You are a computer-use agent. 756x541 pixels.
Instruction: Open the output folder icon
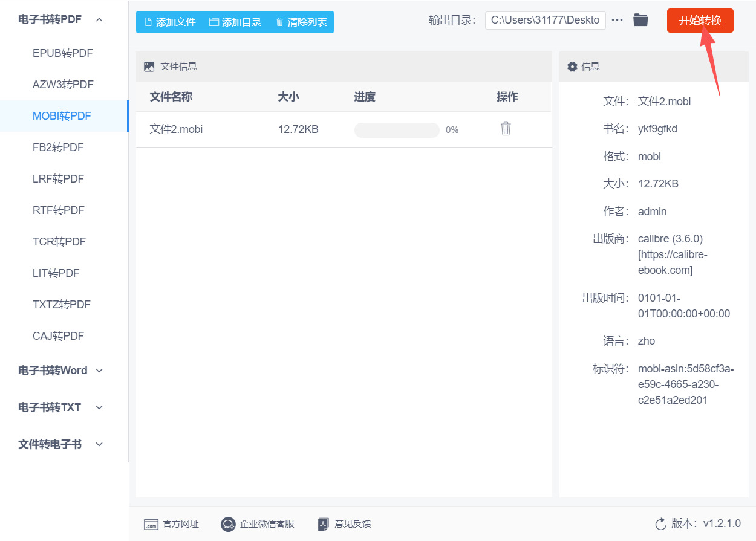point(640,20)
